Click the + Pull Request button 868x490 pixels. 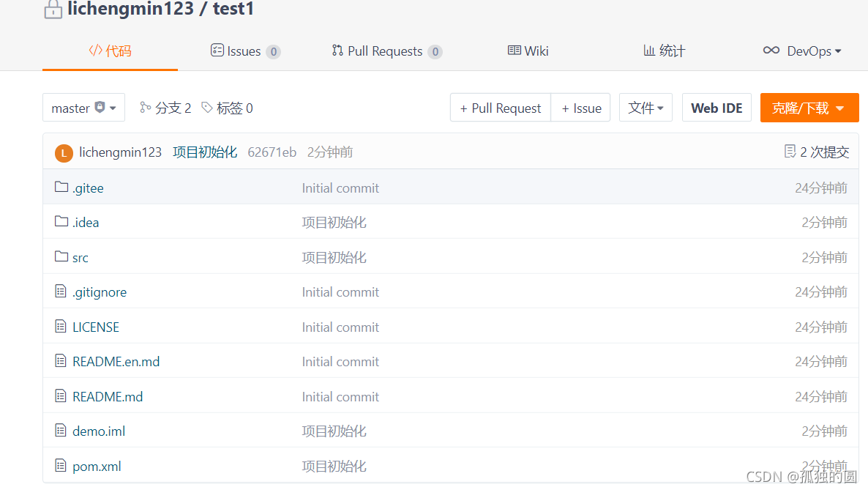pyautogui.click(x=501, y=108)
